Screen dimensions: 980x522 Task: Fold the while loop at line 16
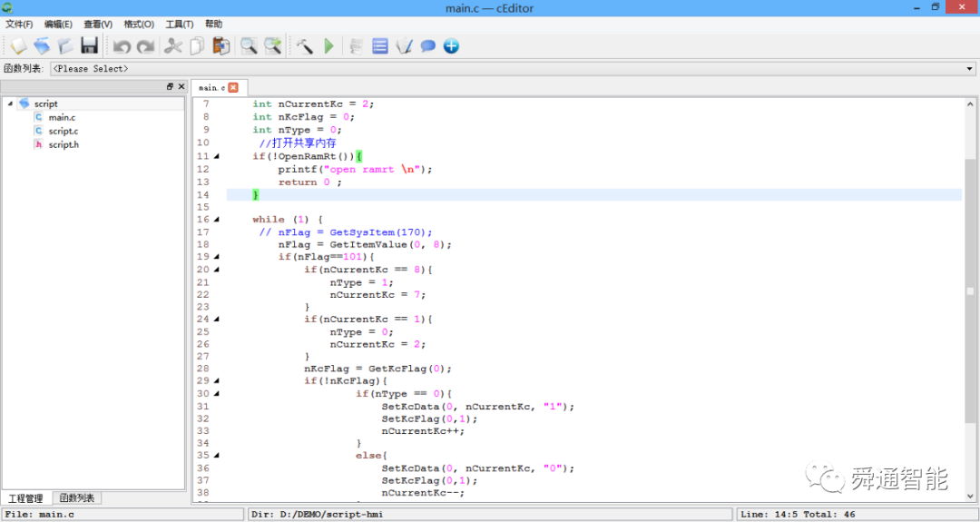217,220
